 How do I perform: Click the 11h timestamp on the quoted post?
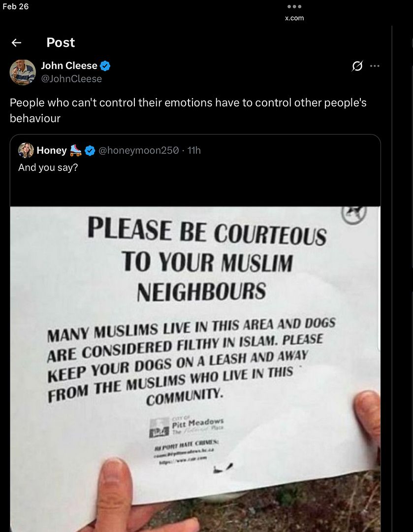194,151
